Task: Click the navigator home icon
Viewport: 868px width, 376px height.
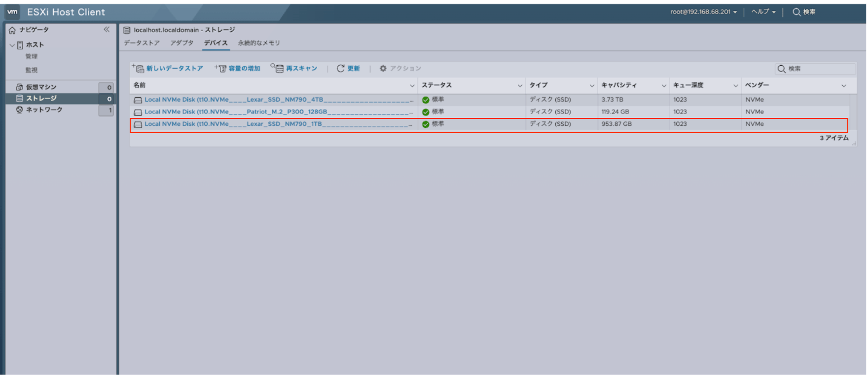Action: tap(12, 30)
